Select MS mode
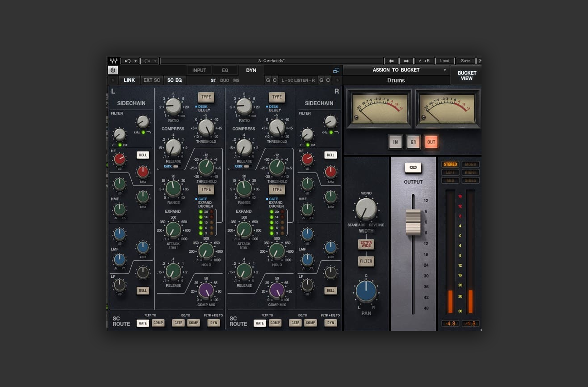Image resolution: width=588 pixels, height=387 pixels. point(236,80)
